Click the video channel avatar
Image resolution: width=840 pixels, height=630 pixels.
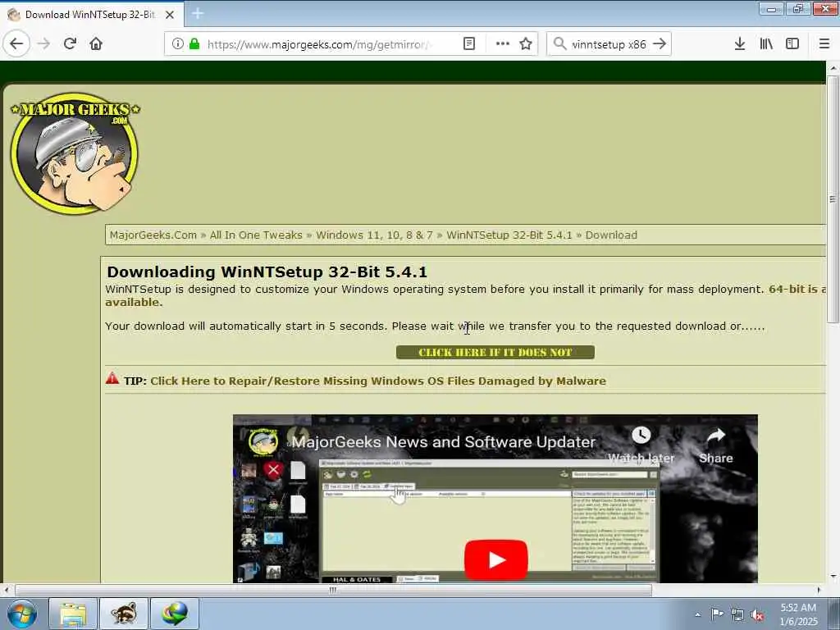click(263, 442)
